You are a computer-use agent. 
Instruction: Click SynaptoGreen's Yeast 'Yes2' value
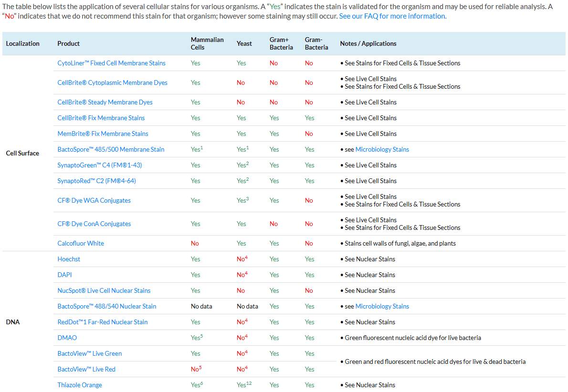pyautogui.click(x=242, y=165)
